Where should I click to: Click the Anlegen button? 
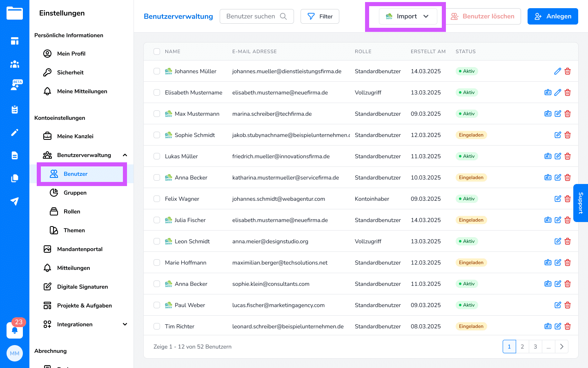coord(552,16)
